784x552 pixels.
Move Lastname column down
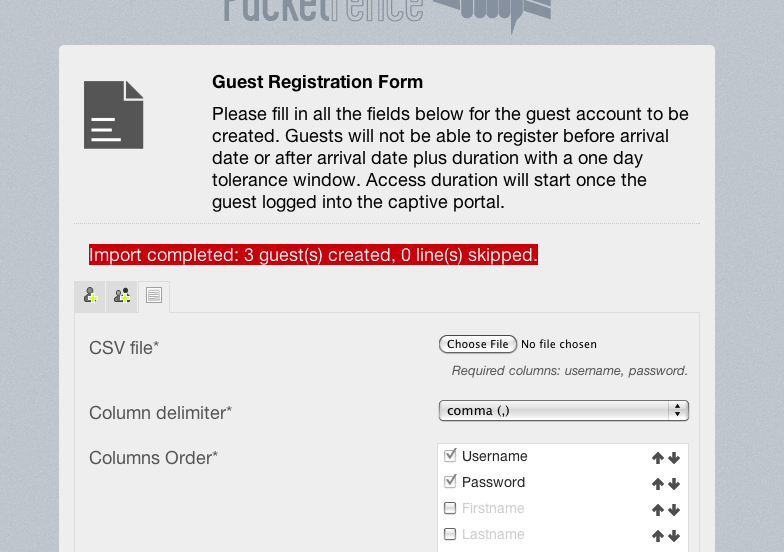674,536
